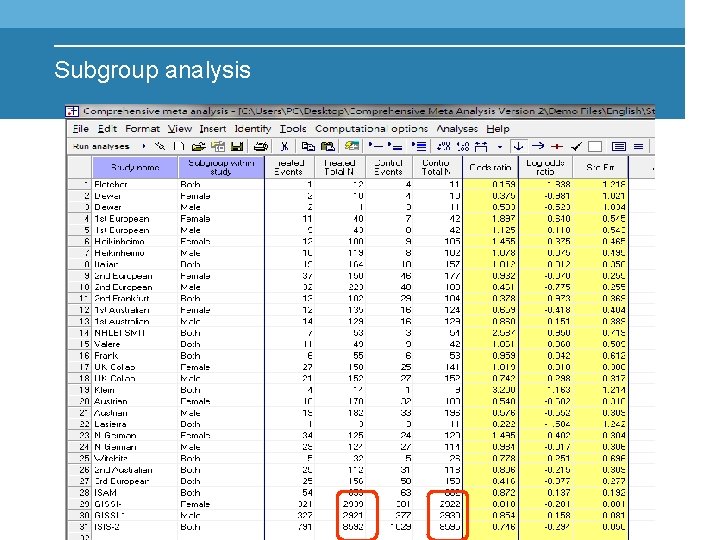Image resolution: width=720 pixels, height=540 pixels.
Task: Open the Computational options menu
Action: click(x=371, y=129)
